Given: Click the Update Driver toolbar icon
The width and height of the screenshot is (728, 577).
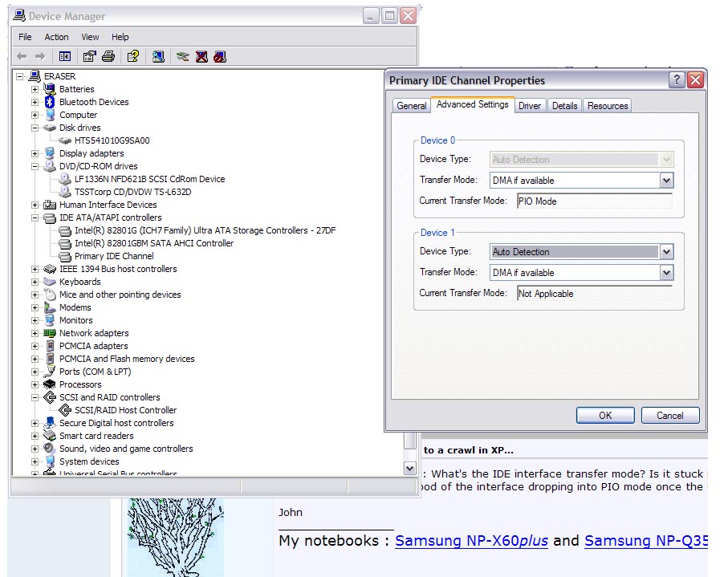Looking at the screenshot, I should click(182, 57).
